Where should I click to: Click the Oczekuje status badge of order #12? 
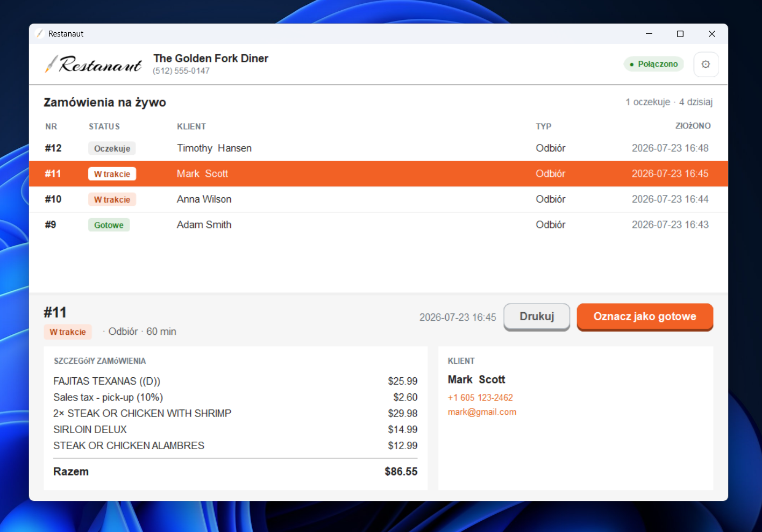click(x=112, y=149)
